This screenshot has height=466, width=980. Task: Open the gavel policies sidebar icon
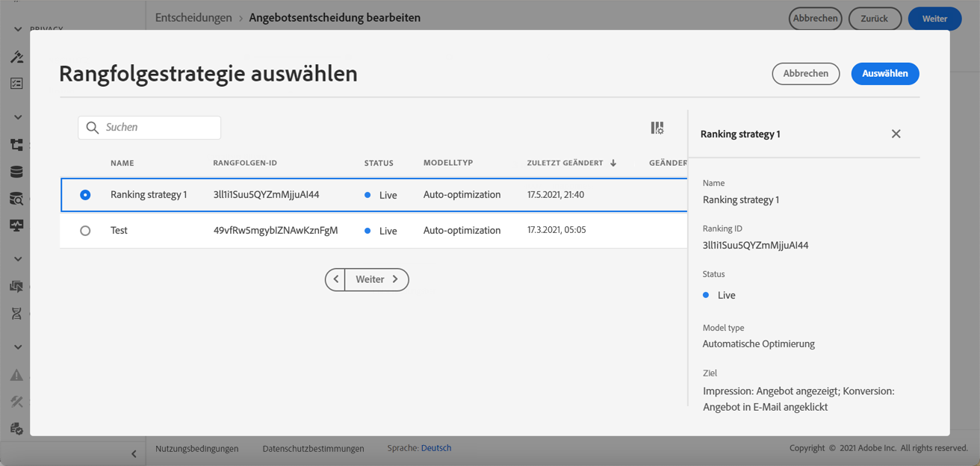click(16, 57)
